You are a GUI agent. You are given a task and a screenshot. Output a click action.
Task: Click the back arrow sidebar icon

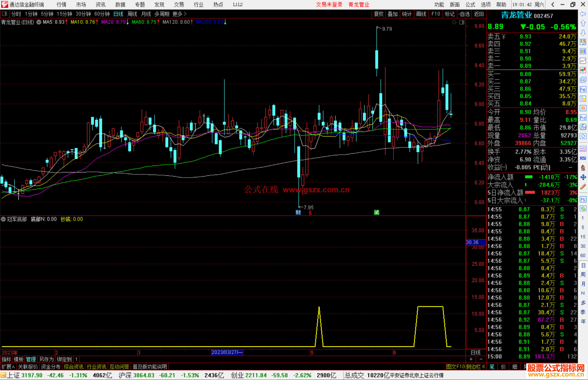[x=583, y=14]
